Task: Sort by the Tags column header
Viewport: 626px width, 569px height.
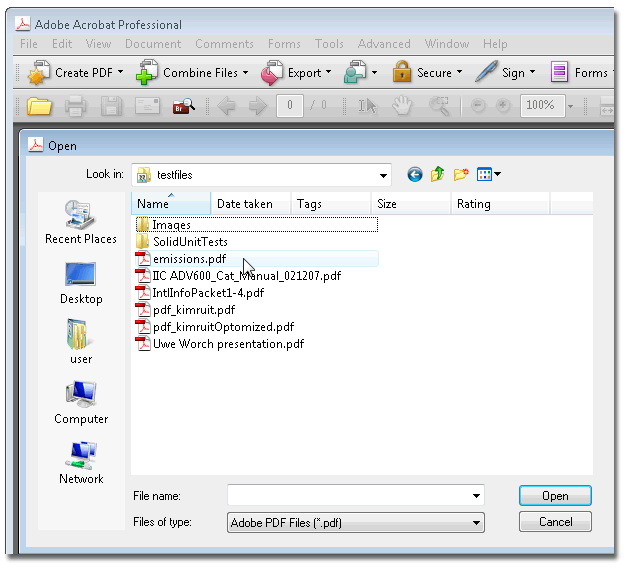Action: click(331, 204)
